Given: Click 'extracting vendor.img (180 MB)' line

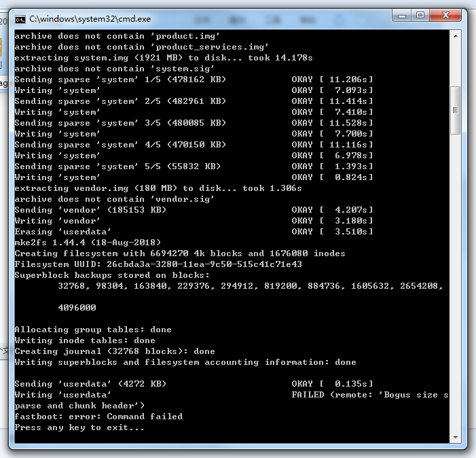Looking at the screenshot, I should 158,188.
